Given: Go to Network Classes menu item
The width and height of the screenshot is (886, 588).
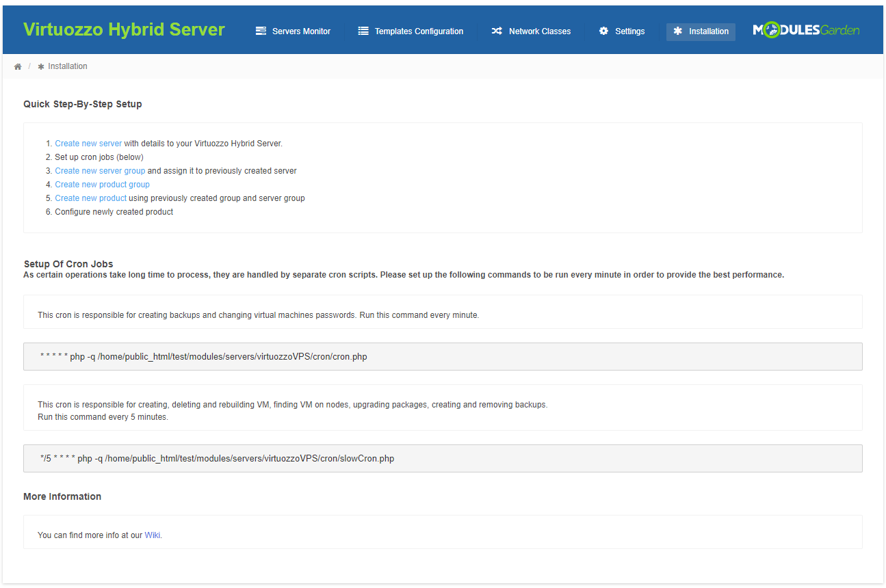Looking at the screenshot, I should tap(531, 31).
